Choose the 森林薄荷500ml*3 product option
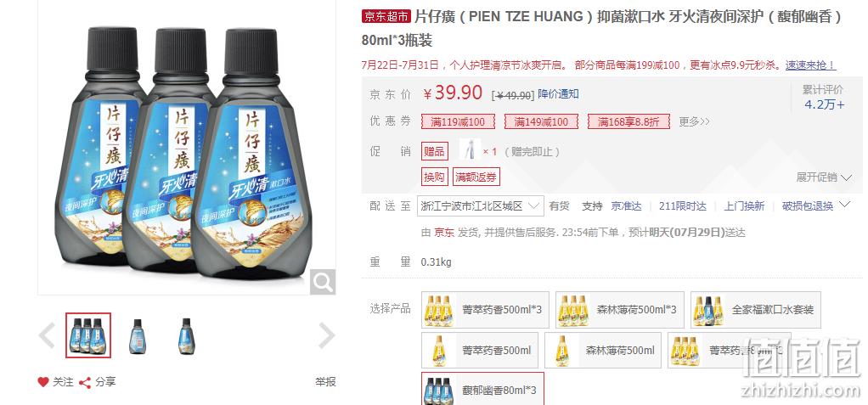This screenshot has height=405, width=868. pos(620,310)
